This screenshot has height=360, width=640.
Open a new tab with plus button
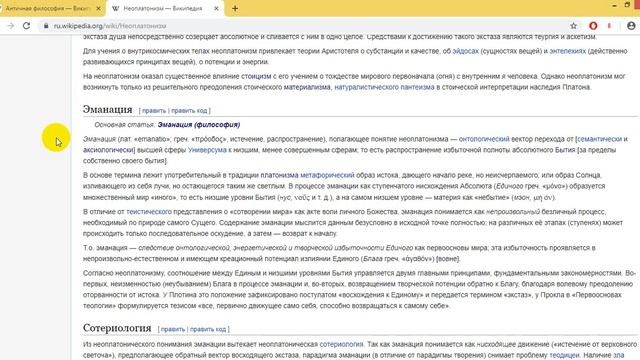tap(235, 8)
